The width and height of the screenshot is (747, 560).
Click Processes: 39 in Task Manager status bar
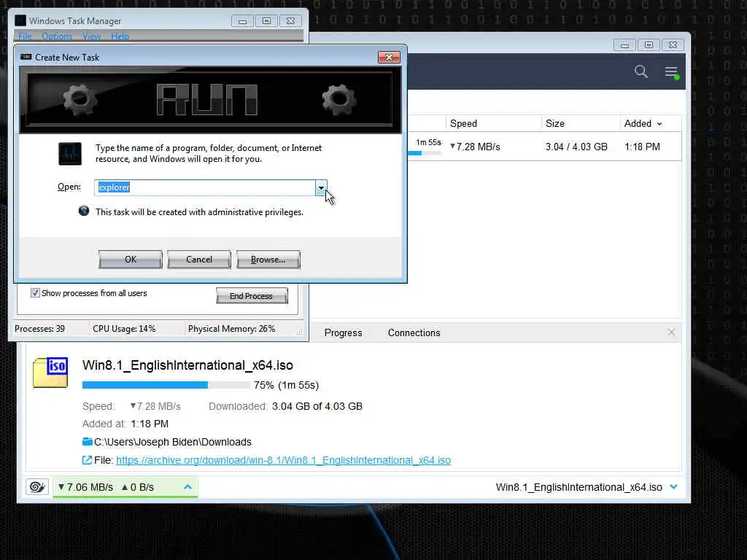pyautogui.click(x=39, y=329)
